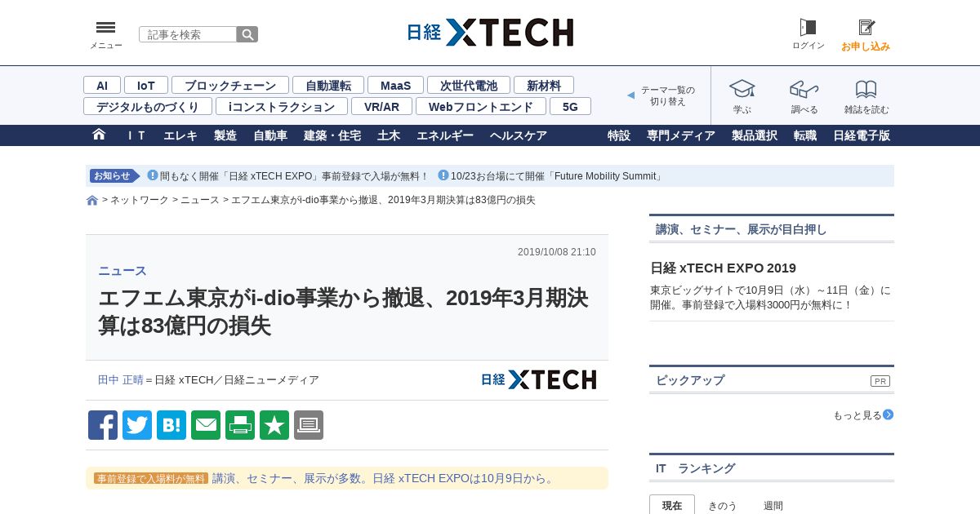Image resolution: width=980 pixels, height=514 pixels.
Task: Open the ログイン door icon
Action: [808, 27]
